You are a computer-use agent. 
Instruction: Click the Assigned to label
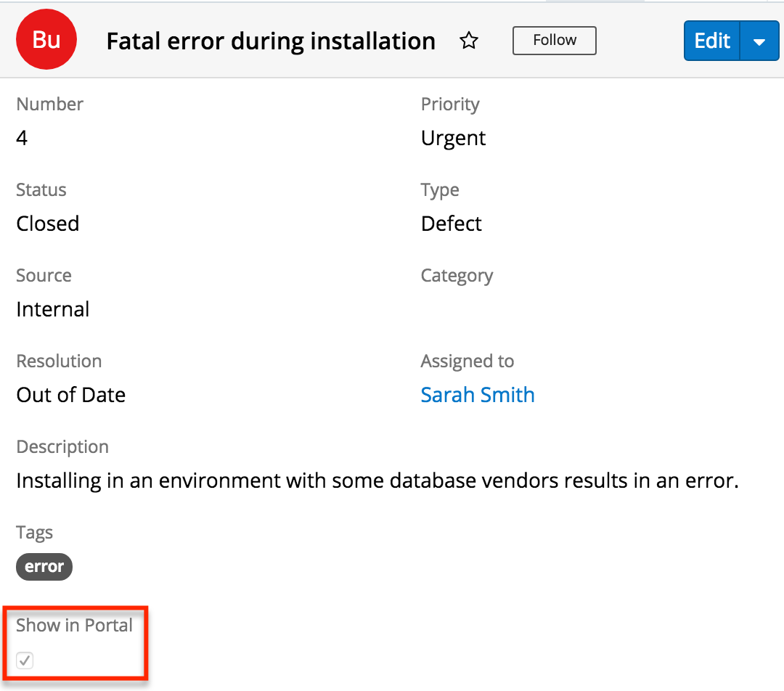tap(467, 361)
